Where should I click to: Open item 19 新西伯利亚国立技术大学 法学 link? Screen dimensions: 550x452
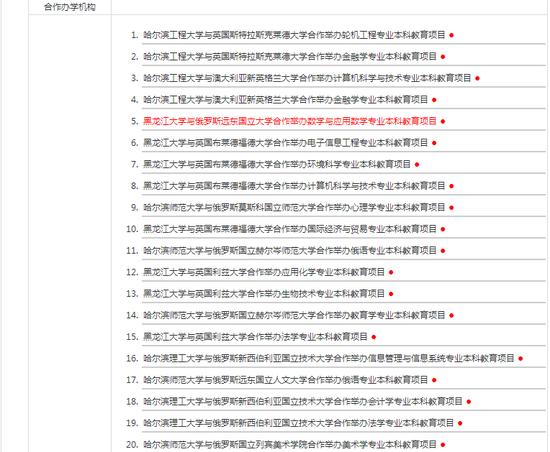299,423
